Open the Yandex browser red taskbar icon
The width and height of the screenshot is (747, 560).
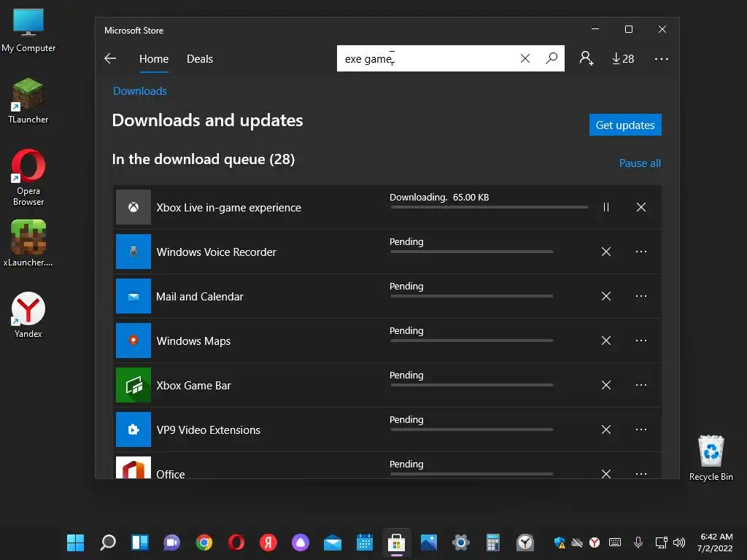[268, 542]
